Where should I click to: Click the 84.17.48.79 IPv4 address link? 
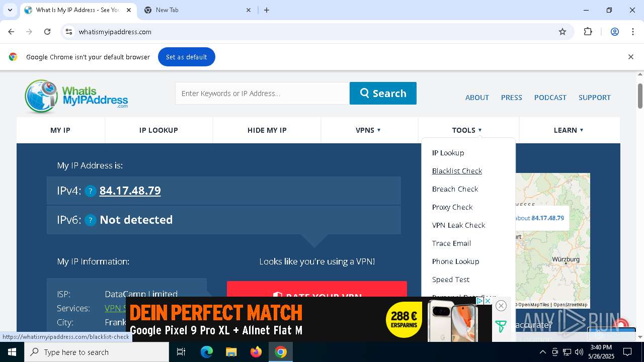coord(130,191)
